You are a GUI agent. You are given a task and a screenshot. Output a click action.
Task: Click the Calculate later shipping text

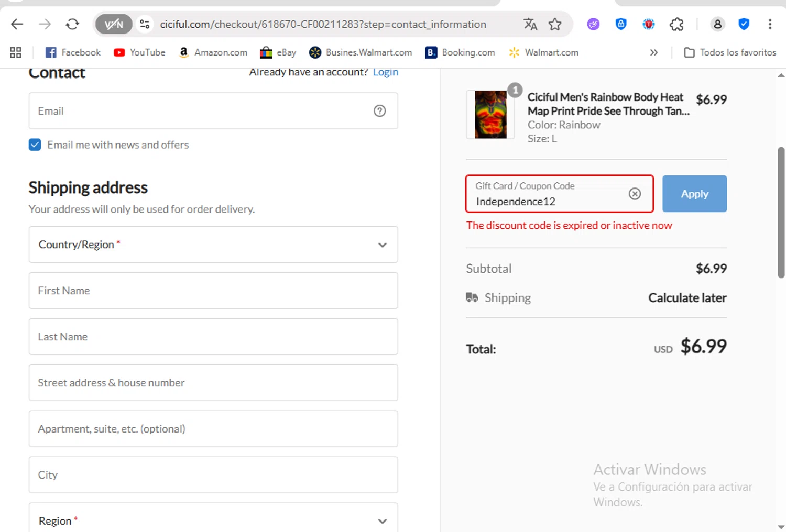pyautogui.click(x=687, y=298)
